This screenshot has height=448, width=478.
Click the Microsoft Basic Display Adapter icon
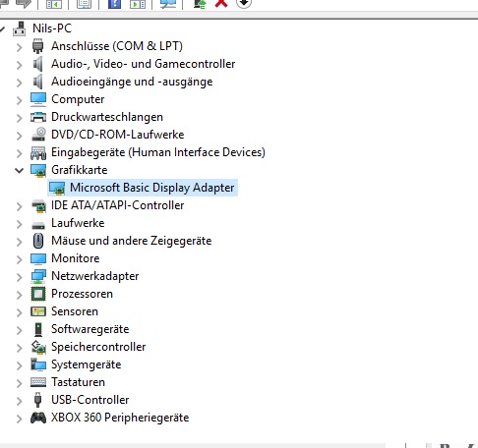tap(57, 188)
